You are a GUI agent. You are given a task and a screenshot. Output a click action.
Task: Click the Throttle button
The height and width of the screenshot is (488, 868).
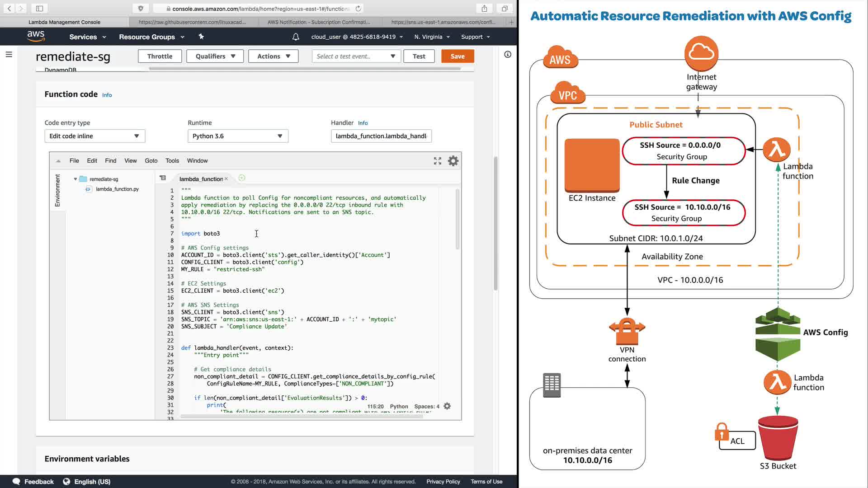click(x=160, y=56)
